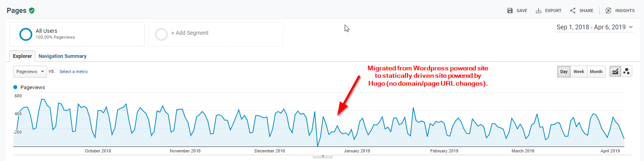The image size is (644, 161).
Task: Click the green verified shield icon
Action: pyautogui.click(x=32, y=11)
